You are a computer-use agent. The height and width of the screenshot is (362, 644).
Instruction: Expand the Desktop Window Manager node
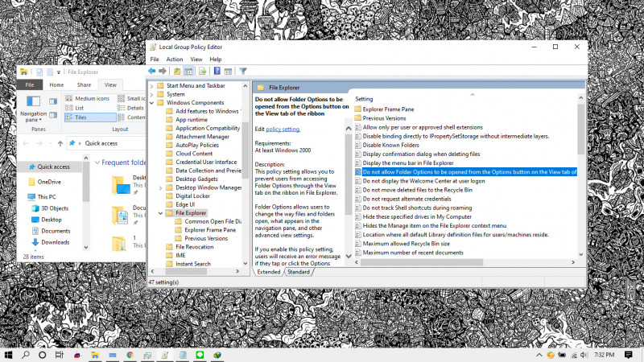[160, 187]
